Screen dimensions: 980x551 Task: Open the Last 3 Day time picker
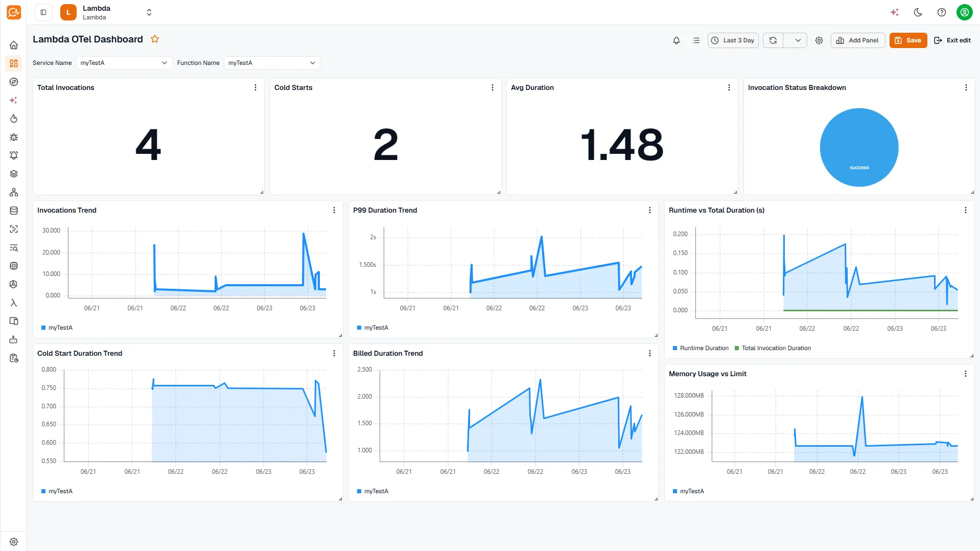click(733, 40)
